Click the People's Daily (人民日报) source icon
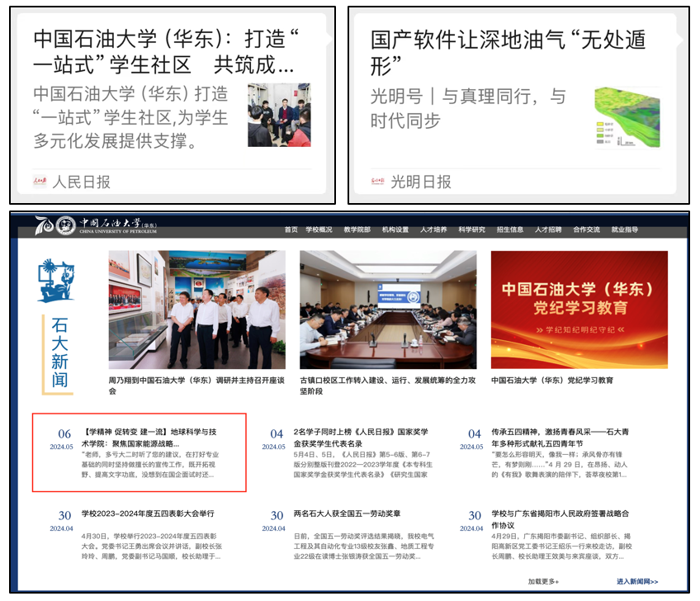Screen dimensions: 700x601 click(40, 182)
